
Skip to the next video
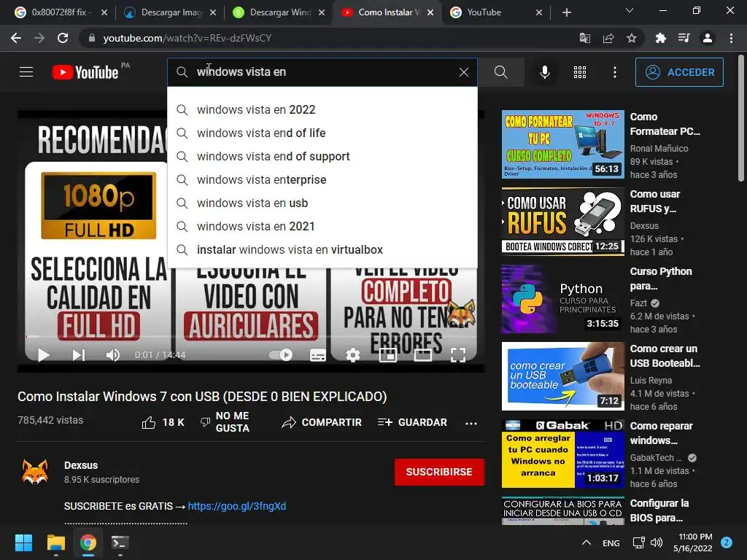click(79, 355)
